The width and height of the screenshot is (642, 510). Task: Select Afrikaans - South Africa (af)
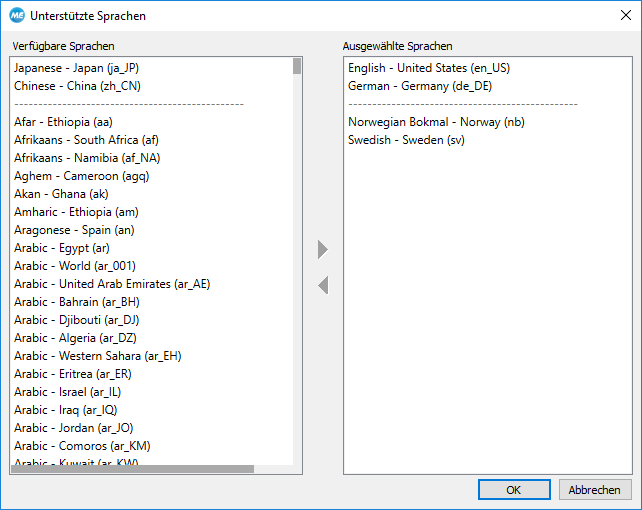87,140
